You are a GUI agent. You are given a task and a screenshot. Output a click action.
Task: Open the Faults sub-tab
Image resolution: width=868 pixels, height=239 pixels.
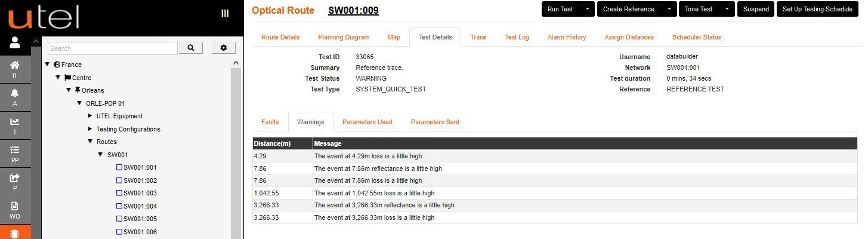click(x=270, y=122)
